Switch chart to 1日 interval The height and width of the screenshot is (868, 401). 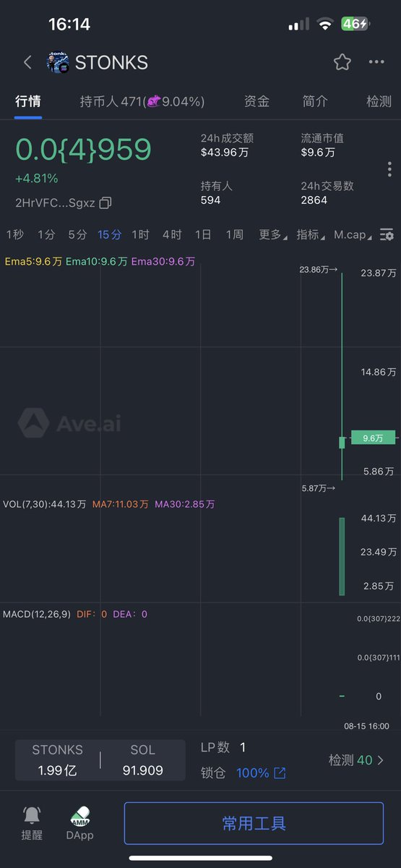coord(203,235)
